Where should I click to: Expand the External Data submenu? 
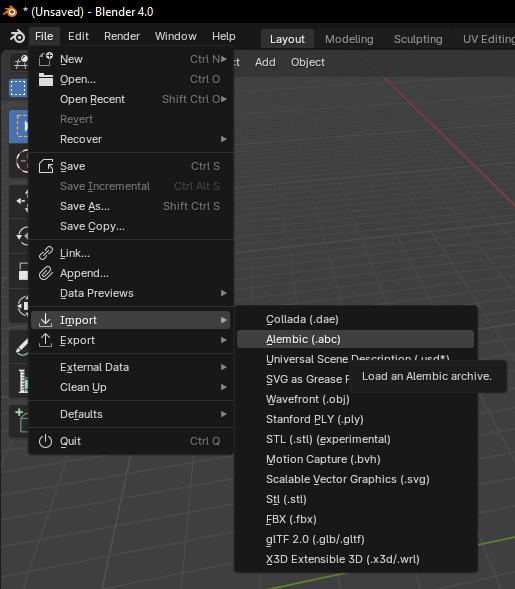tap(224, 367)
